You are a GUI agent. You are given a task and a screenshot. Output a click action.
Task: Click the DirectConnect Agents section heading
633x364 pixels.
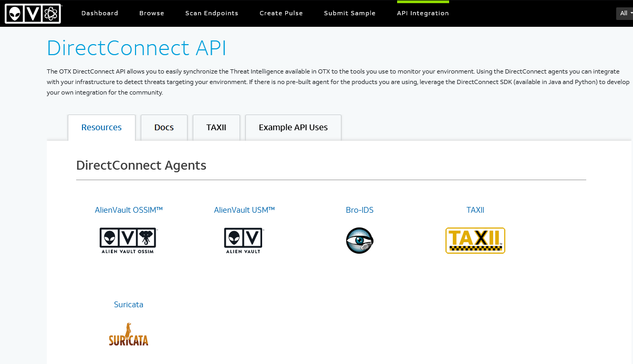141,165
